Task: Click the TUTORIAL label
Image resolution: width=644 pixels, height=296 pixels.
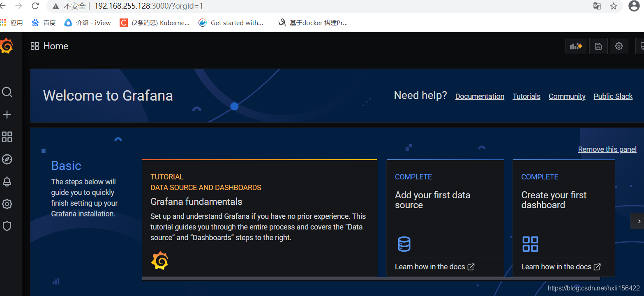Action: pos(167,177)
